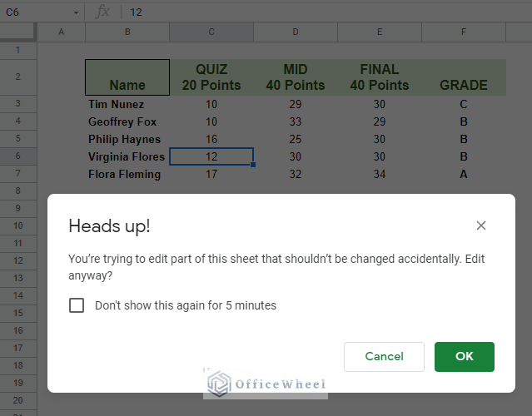Click the fx function icon
The image size is (532, 416).
(102, 12)
